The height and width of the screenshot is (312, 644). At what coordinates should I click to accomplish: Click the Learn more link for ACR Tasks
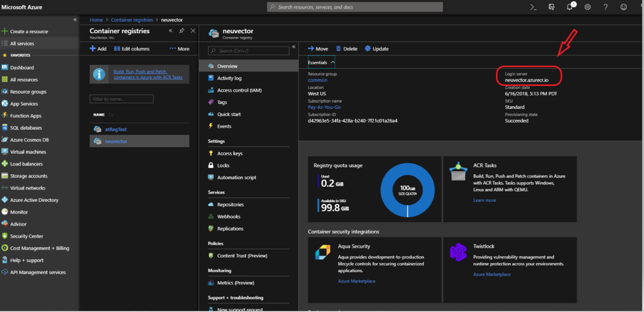point(484,200)
